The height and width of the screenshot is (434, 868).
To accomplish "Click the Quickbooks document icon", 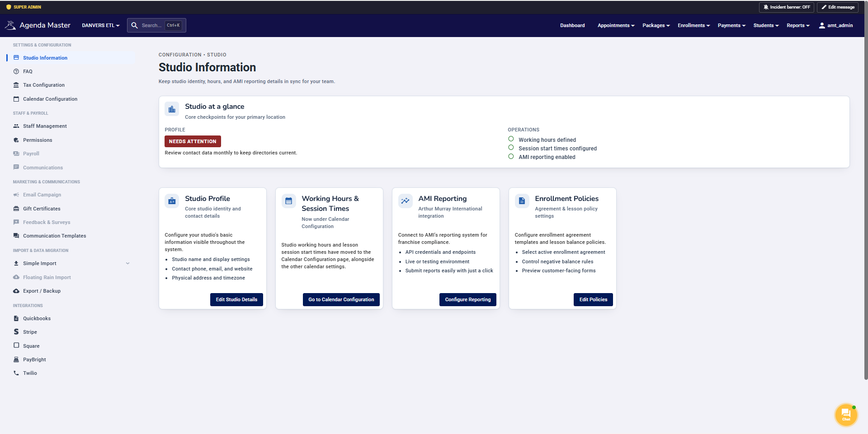I will (x=16, y=318).
